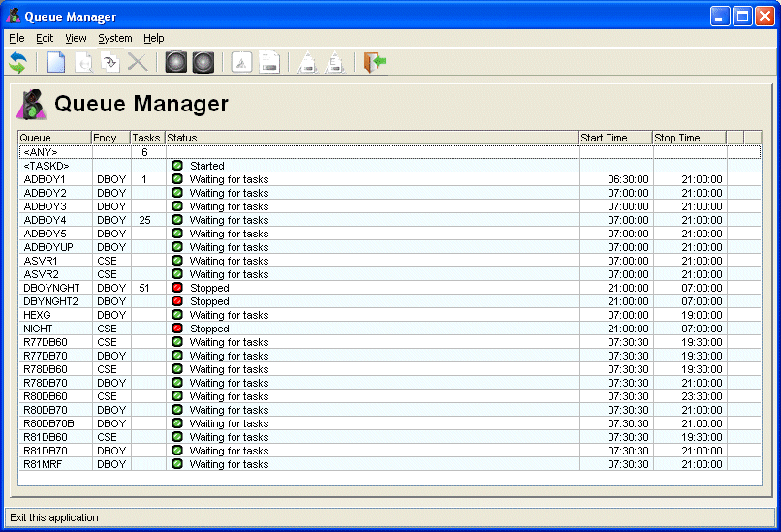Click the new blank document toolbar icon
The image size is (781, 532).
click(x=56, y=63)
